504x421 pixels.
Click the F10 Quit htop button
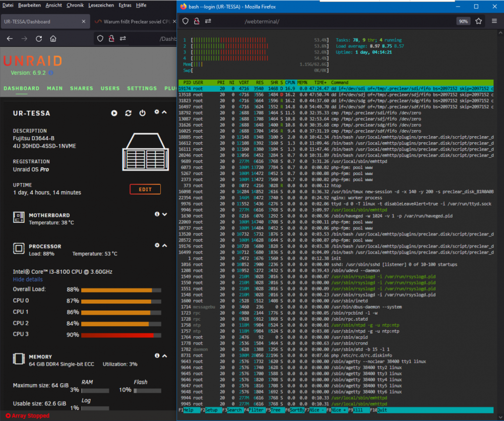(379, 410)
